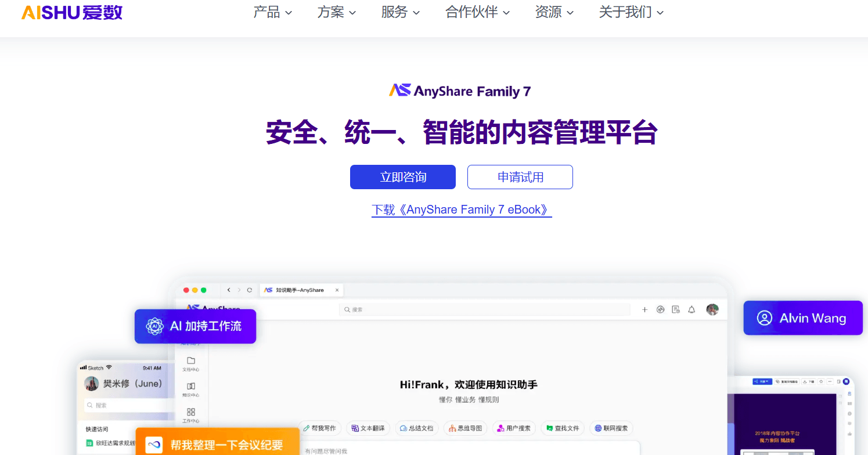This screenshot has width=868, height=455.
Task: Click the forward arrow in the preview browser
Action: coord(239,290)
